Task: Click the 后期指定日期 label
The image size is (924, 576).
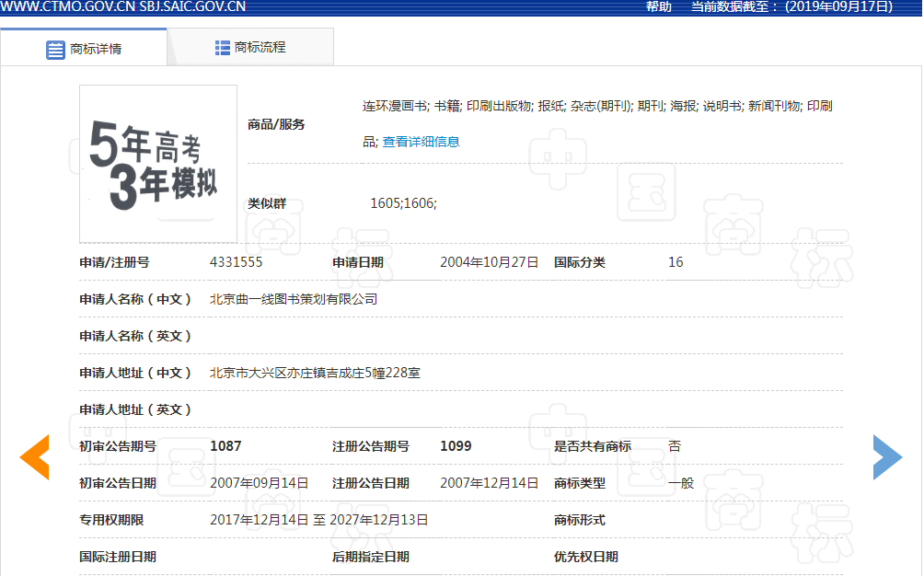Action: pyautogui.click(x=371, y=557)
